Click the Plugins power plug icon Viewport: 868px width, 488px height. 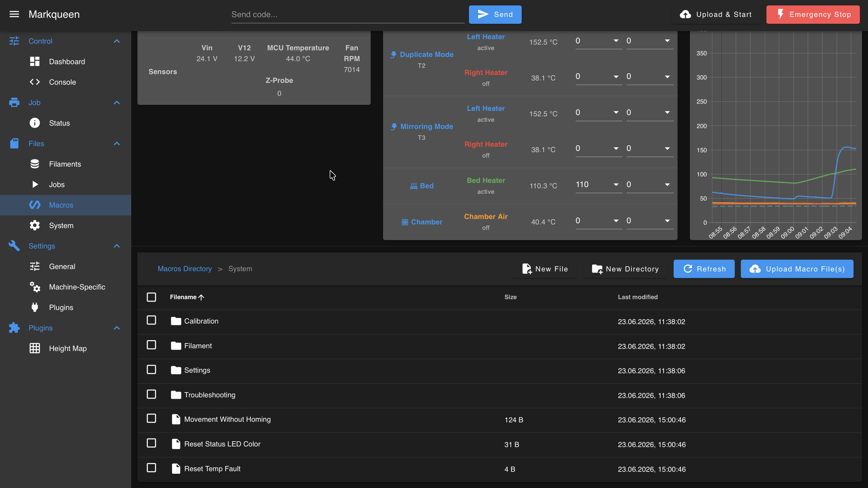pos(35,308)
